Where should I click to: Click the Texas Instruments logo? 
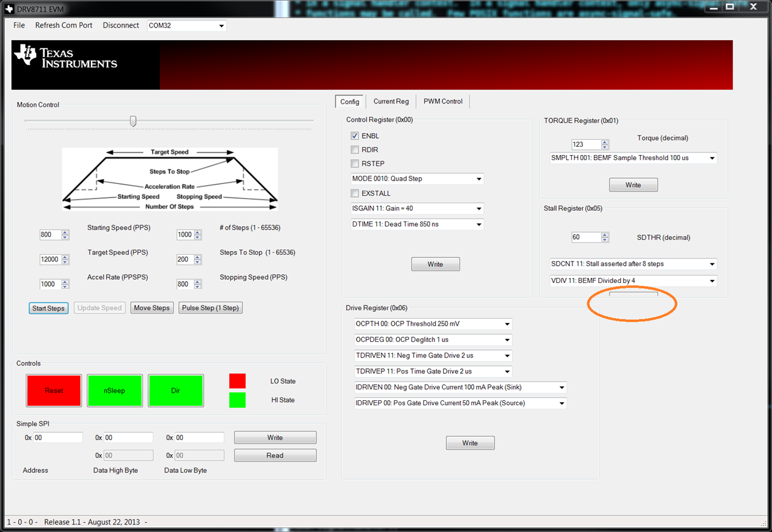click(x=65, y=55)
